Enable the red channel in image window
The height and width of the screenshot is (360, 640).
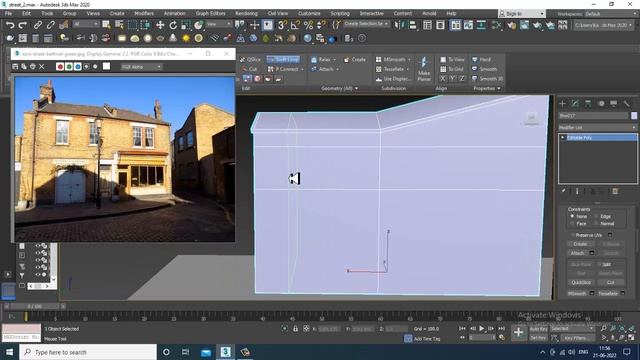[x=60, y=67]
